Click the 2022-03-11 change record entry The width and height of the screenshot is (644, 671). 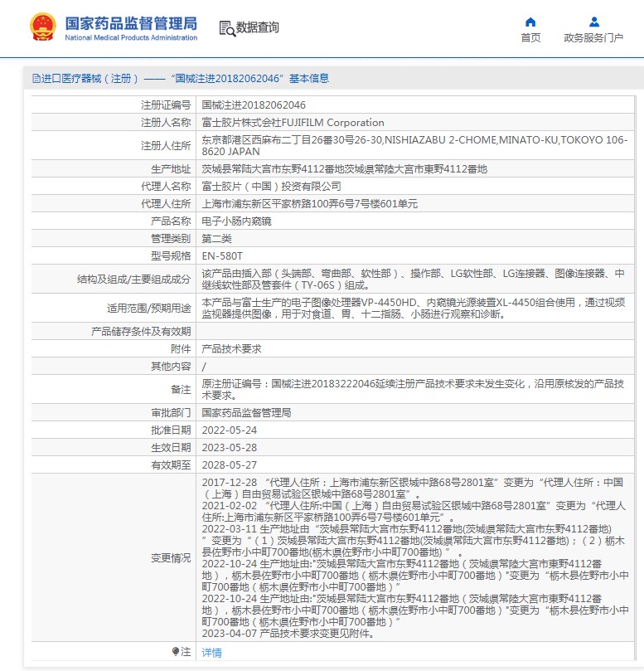coord(414,541)
